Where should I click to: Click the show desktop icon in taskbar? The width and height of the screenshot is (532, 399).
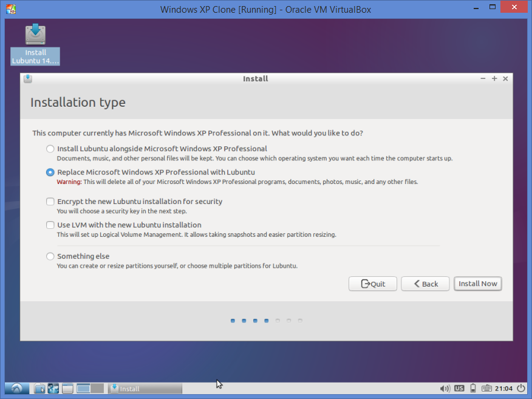click(67, 388)
